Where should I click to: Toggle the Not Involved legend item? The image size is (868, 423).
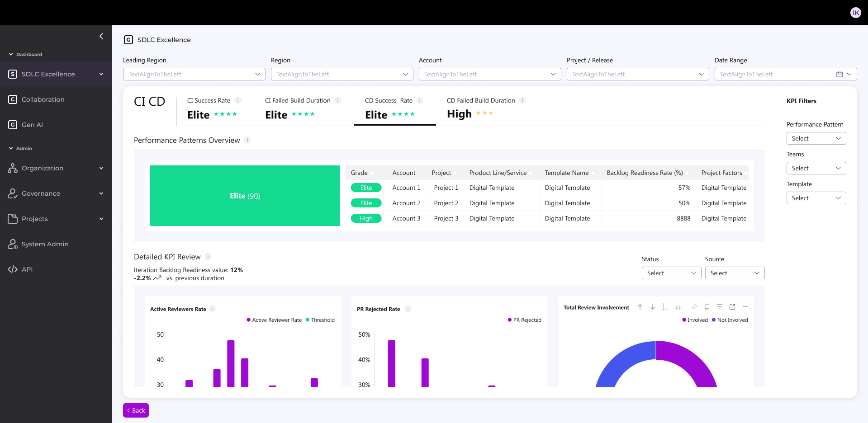[730, 320]
